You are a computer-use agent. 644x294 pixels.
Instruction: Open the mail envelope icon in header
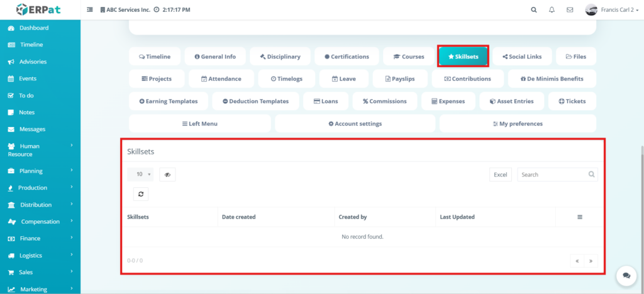tap(570, 10)
